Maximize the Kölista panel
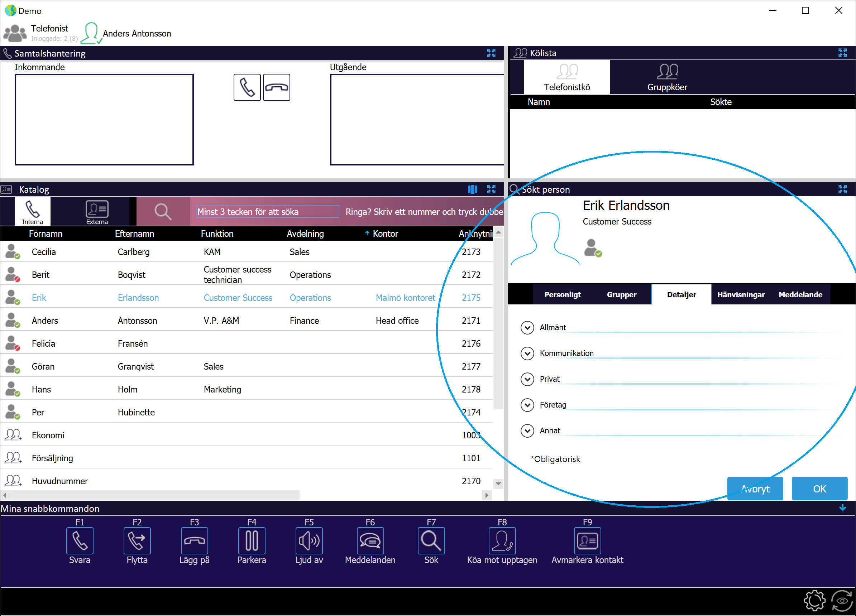Viewport: 856px width, 616px height. click(x=843, y=53)
